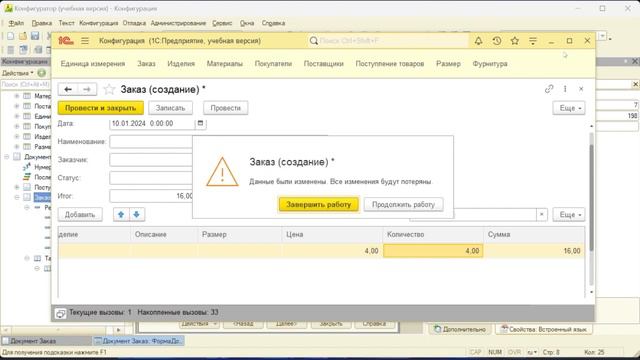Open Еще dropdown above the table
Image resolution: width=640 pixels, height=360 pixels.
[569, 215]
